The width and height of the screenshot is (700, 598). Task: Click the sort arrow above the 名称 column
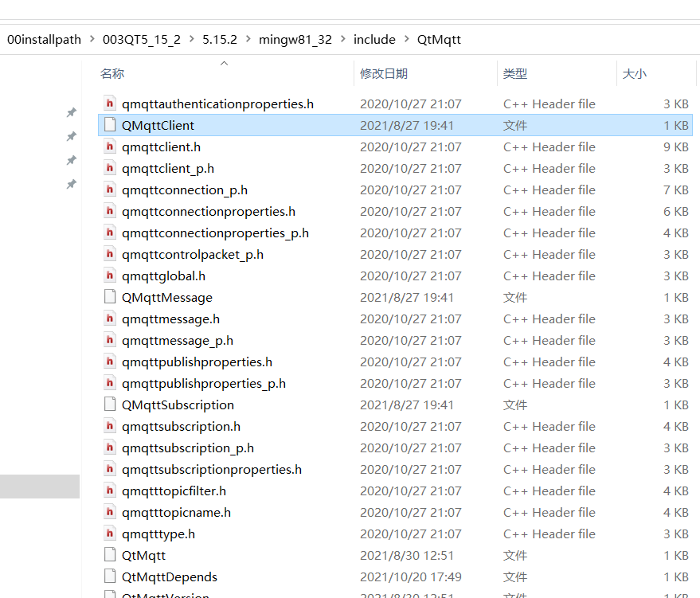(224, 61)
